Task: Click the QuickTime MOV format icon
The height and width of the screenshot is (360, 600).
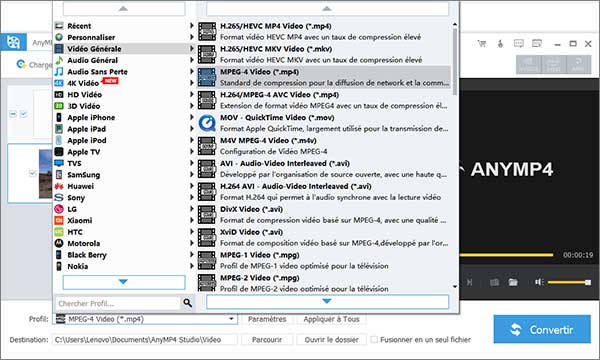Action: pyautogui.click(x=207, y=123)
